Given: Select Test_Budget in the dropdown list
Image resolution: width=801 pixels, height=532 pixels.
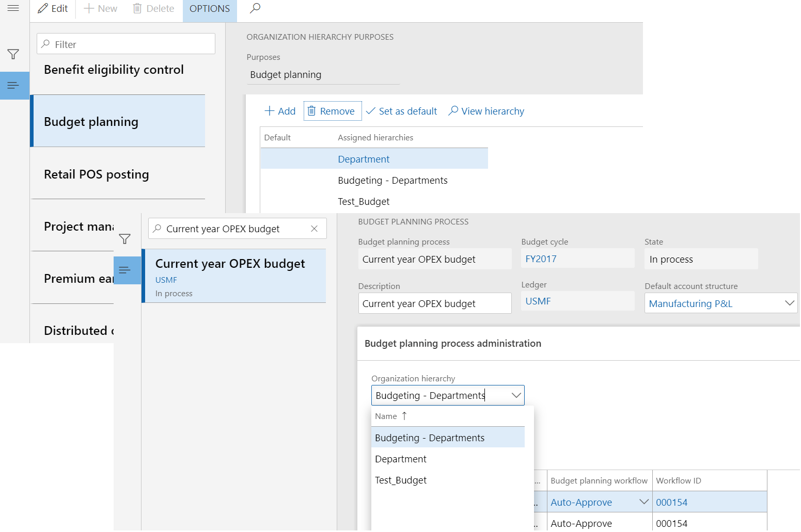Looking at the screenshot, I should click(401, 480).
